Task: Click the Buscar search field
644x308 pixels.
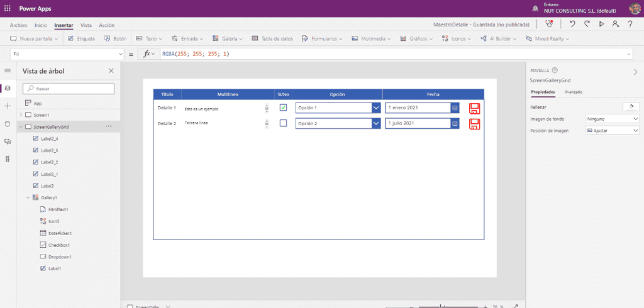Action: coord(69,88)
